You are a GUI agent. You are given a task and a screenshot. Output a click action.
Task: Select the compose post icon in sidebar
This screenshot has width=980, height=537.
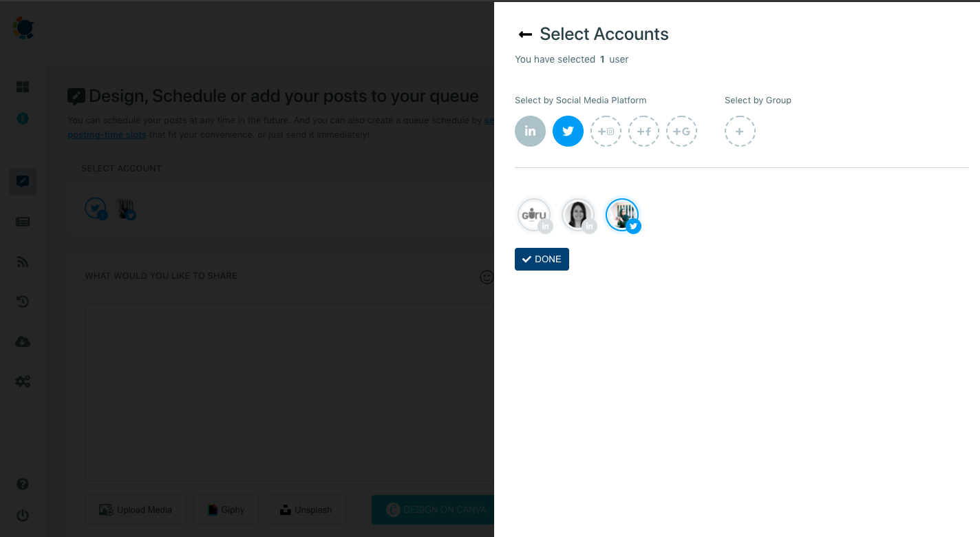[23, 181]
